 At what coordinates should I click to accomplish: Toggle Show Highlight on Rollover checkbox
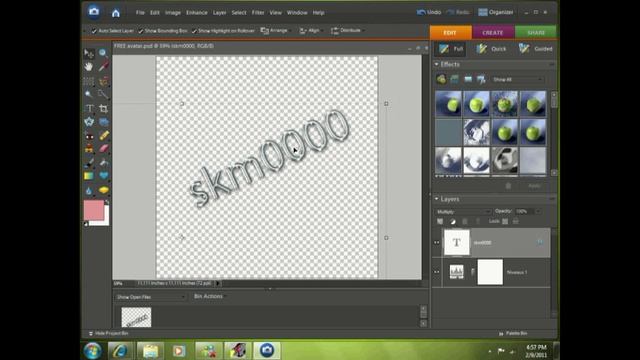click(x=194, y=31)
